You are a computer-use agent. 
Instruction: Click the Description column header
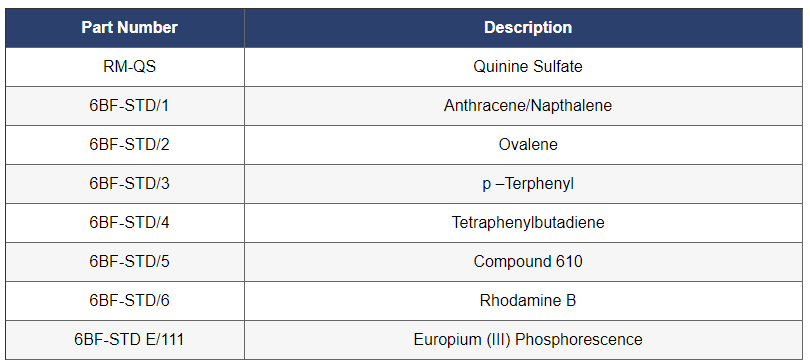523,28
